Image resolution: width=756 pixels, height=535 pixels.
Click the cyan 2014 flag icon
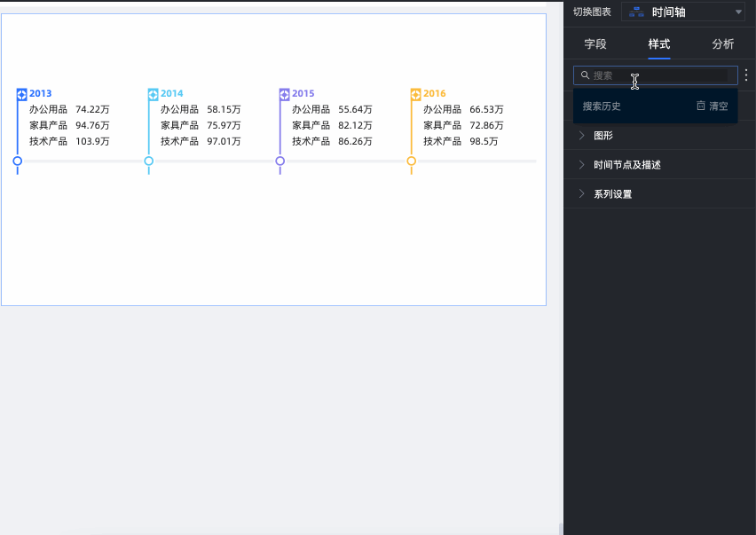(153, 94)
